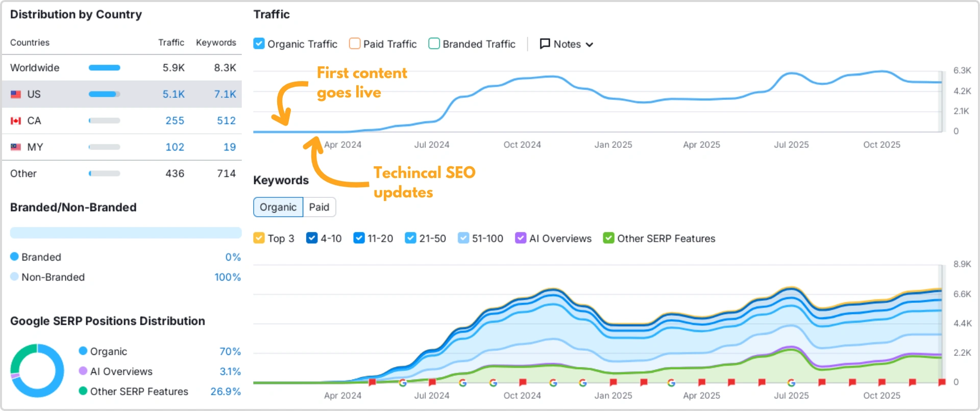Image resolution: width=980 pixels, height=411 pixels.
Task: Click the Worldwide traffic share bar
Action: pos(105,68)
